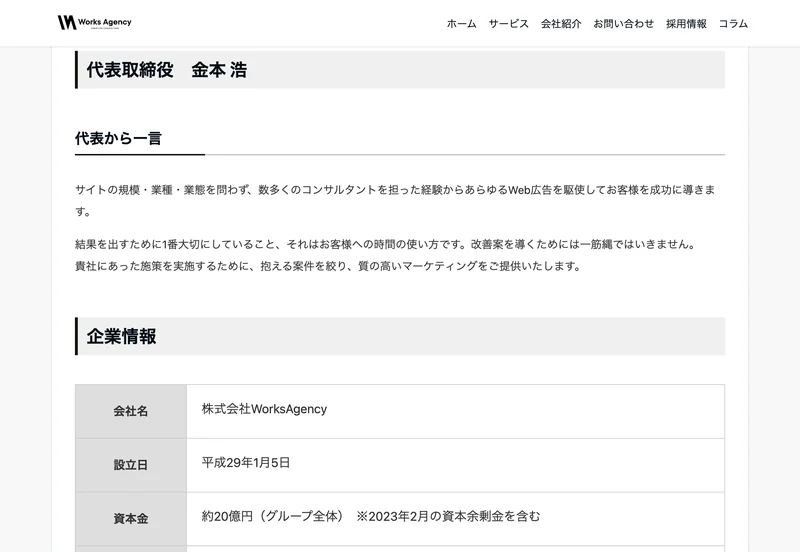Click the 資本金 table header cell
Screen dimensions: 800x552
point(131,519)
